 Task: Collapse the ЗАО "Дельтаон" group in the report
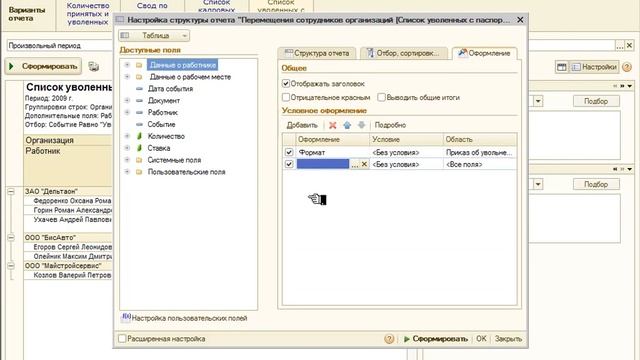pos(11,191)
